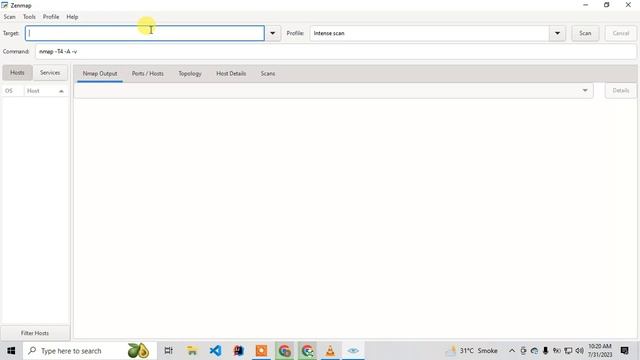Click the Cancel button
The image size is (640, 360).
point(620,33)
